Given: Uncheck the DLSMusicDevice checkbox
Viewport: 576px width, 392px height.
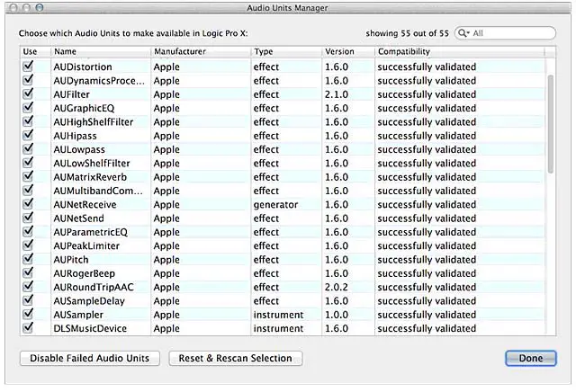Looking at the screenshot, I should click(28, 328).
